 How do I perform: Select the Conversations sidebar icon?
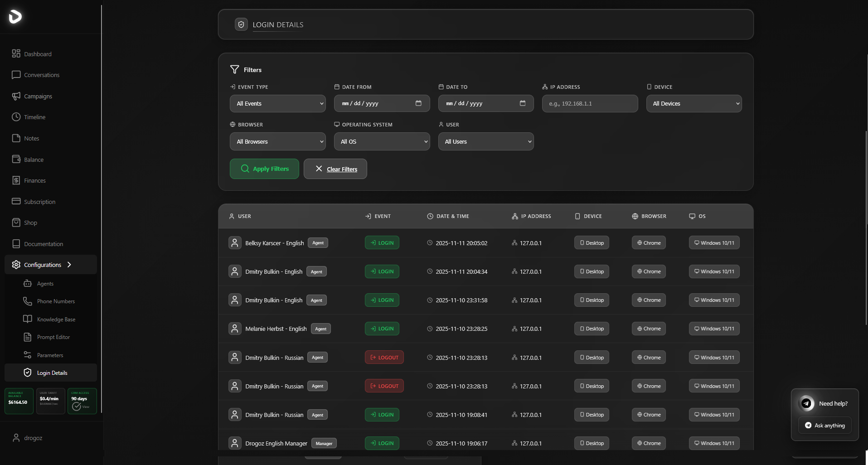coord(41,75)
